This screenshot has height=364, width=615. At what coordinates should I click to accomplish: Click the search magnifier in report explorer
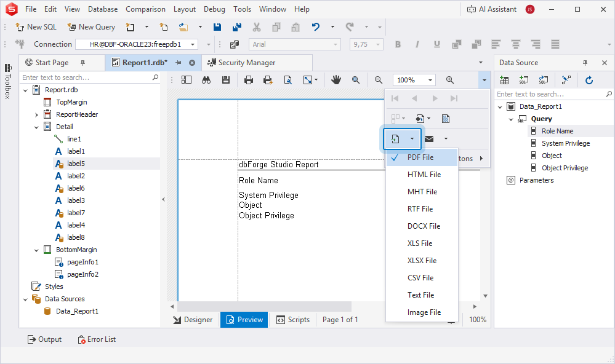pyautogui.click(x=155, y=77)
